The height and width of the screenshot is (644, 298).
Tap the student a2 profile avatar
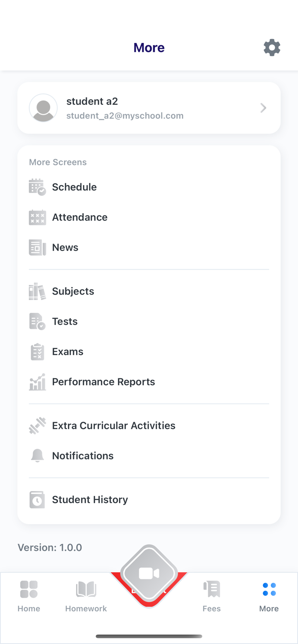(43, 108)
